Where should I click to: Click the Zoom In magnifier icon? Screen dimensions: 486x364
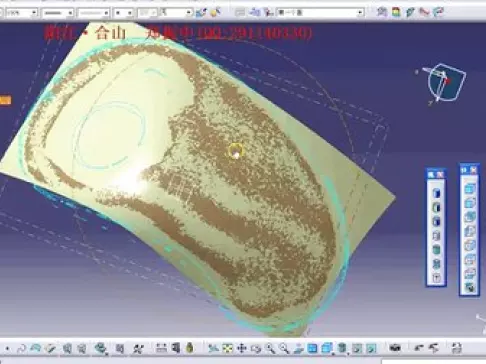point(270,349)
